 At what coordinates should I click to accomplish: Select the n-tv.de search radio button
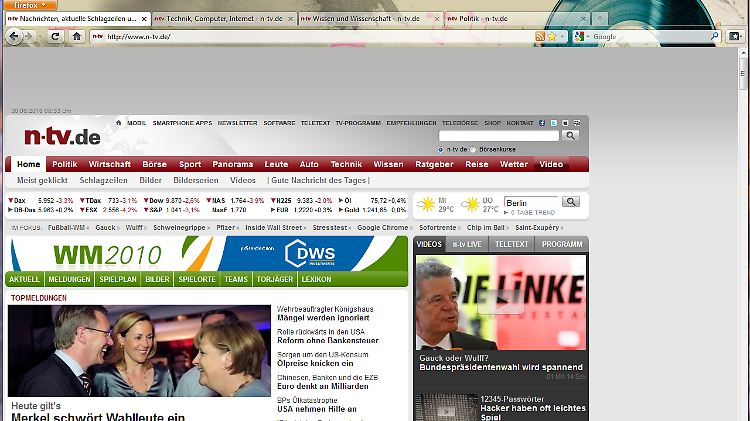tap(441, 149)
